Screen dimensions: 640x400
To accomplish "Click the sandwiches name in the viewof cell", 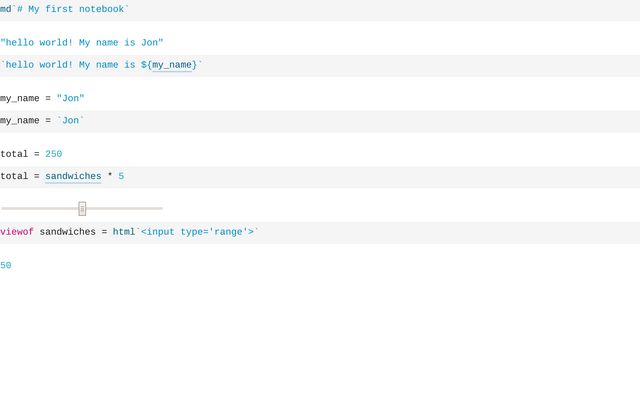I will (x=67, y=232).
